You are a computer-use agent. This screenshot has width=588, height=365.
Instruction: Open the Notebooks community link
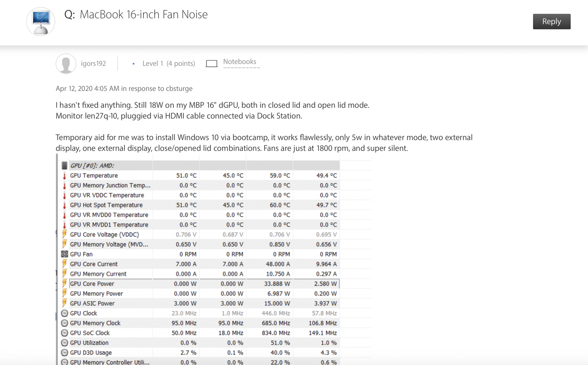click(x=240, y=62)
